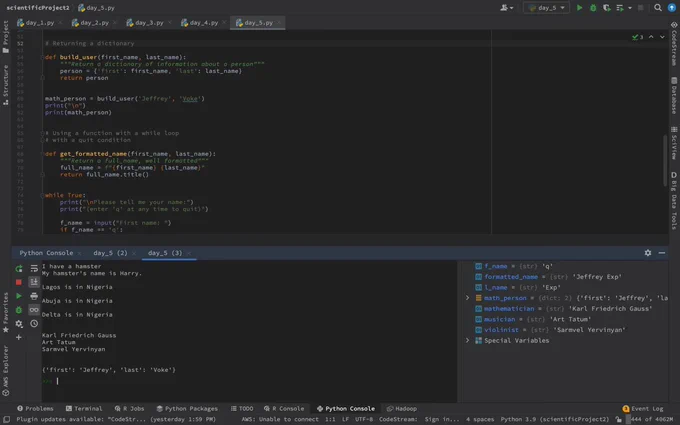Go to previous highlighted problem arrow
This screenshot has height=425, width=680.
tap(651, 37)
